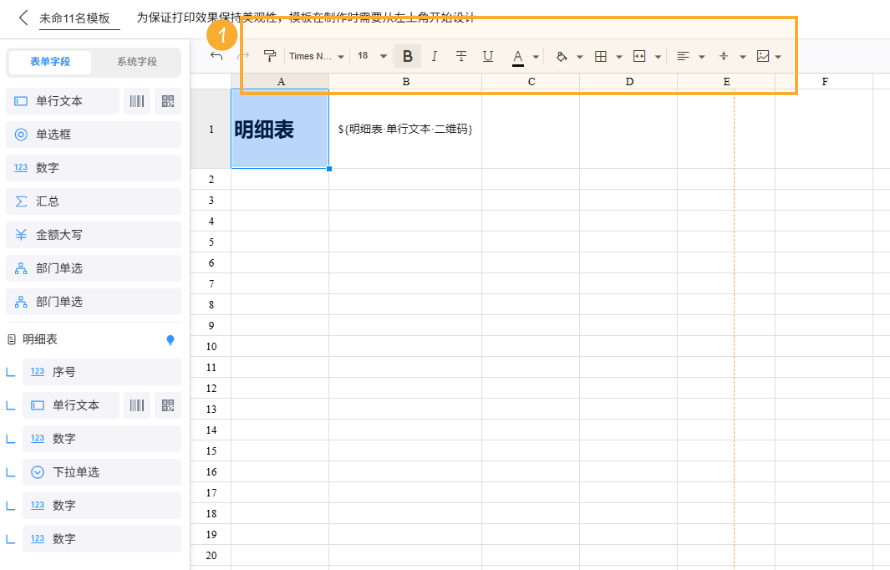This screenshot has width=890, height=570.
Task: Select the 单选框 field
Action: [x=94, y=135]
